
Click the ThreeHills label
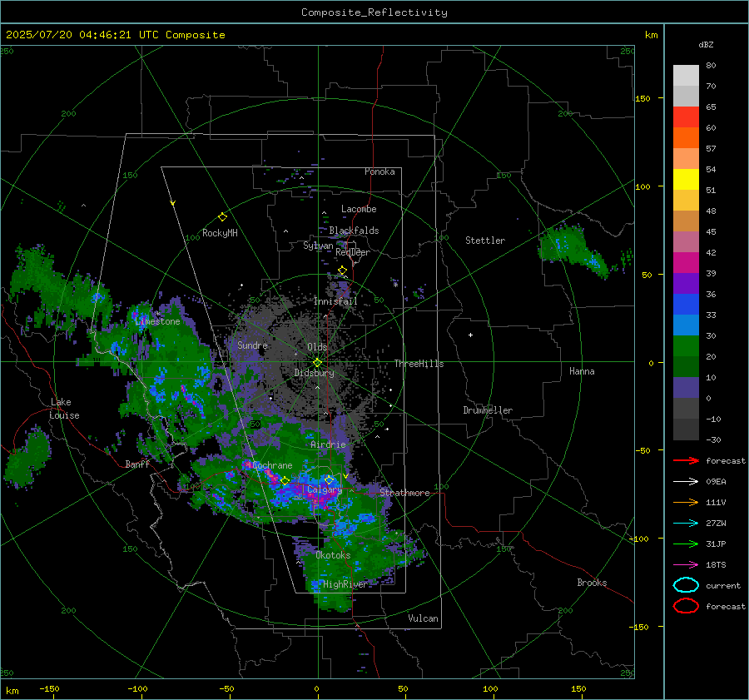pyautogui.click(x=419, y=364)
